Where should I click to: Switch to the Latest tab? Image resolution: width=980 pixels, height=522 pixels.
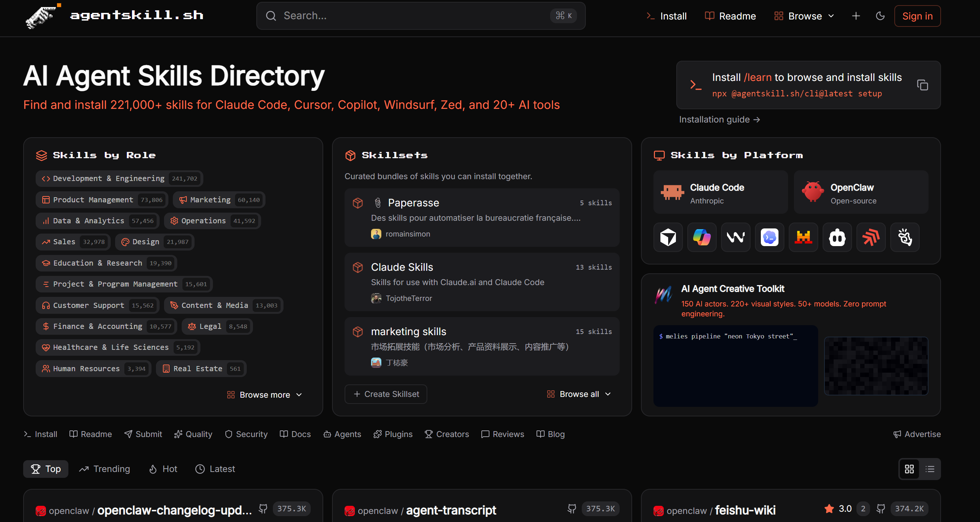pyautogui.click(x=215, y=469)
